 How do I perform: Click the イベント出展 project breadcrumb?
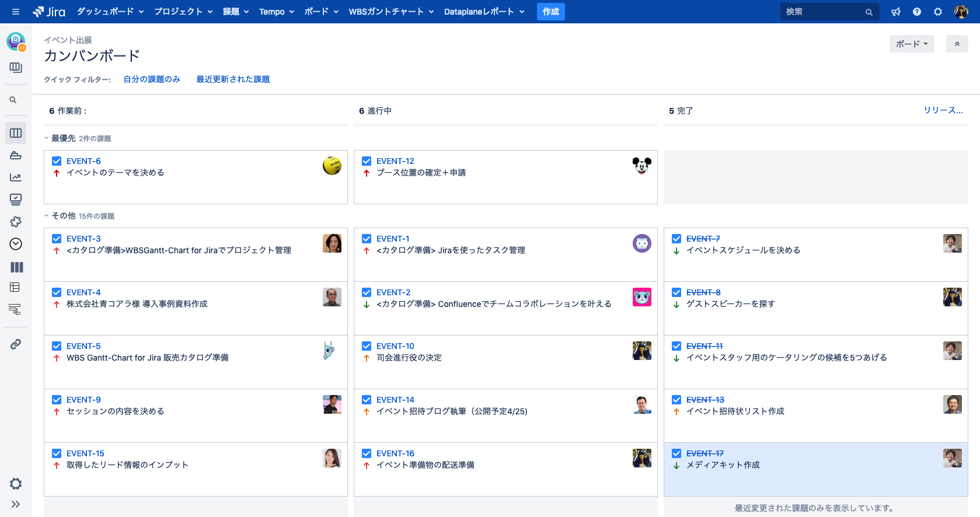pos(68,40)
